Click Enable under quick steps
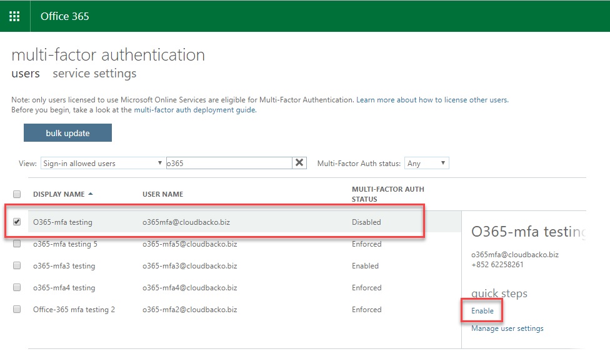 [482, 311]
